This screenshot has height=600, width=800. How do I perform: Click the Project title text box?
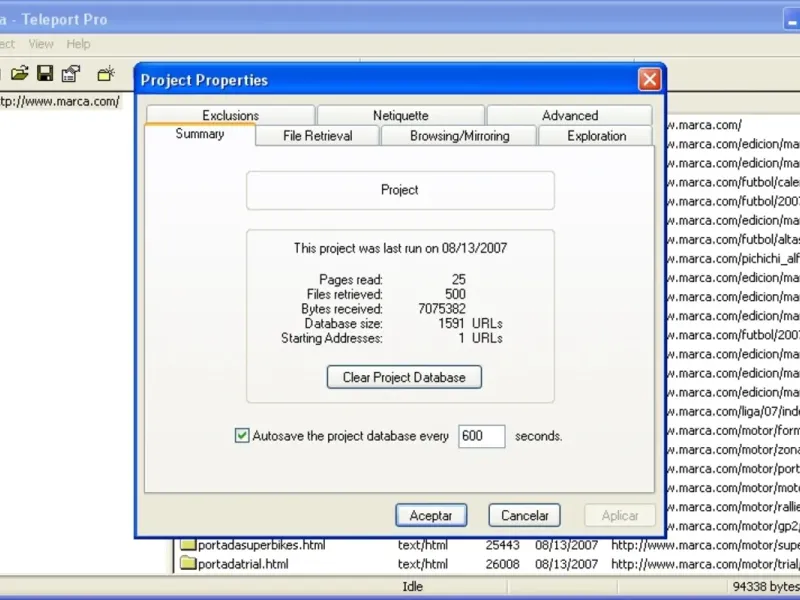pos(400,190)
